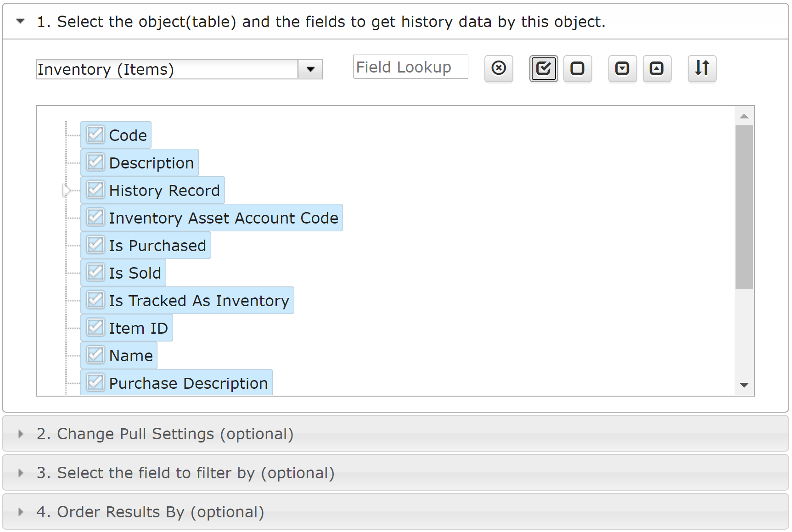
Task: Click the scroll down arrow of field list
Action: [x=744, y=385]
